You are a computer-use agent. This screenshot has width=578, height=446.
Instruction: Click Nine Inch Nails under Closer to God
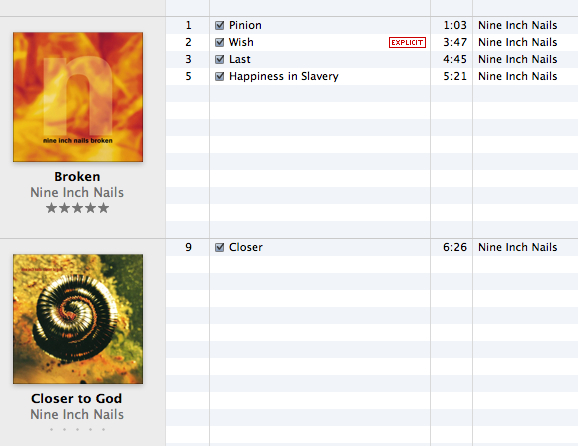click(77, 414)
